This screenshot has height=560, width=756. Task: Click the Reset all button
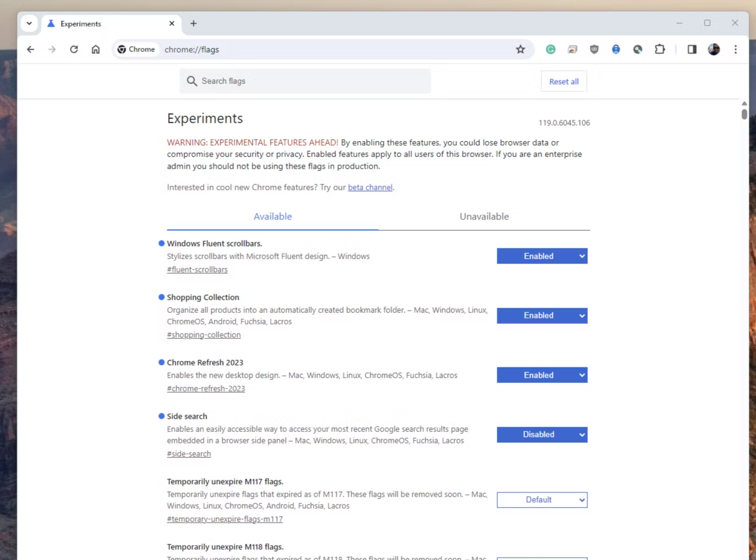tap(564, 82)
